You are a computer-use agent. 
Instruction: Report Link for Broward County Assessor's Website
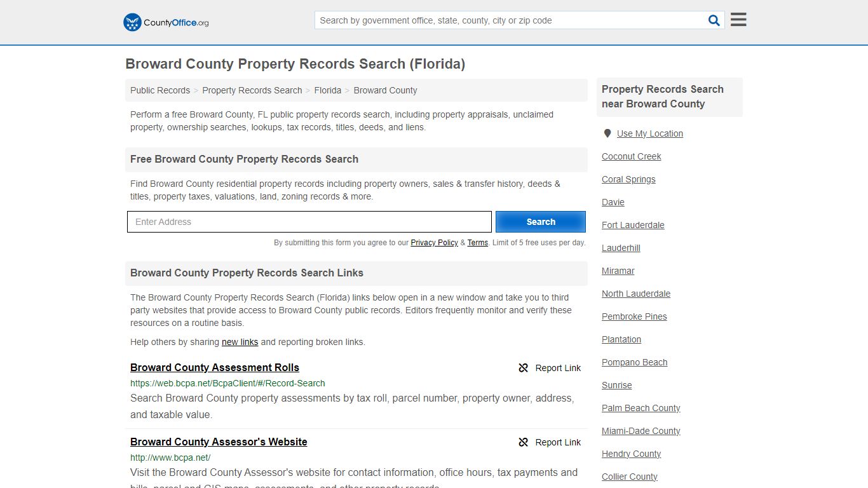[558, 442]
